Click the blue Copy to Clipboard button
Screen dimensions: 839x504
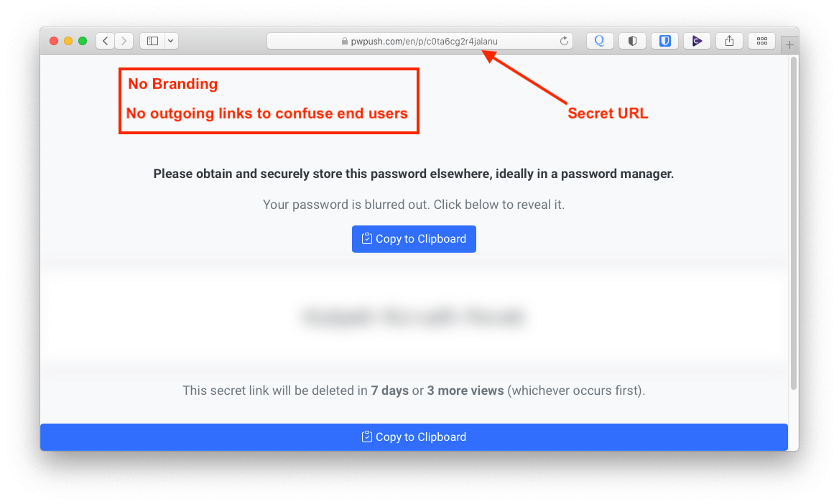(414, 238)
